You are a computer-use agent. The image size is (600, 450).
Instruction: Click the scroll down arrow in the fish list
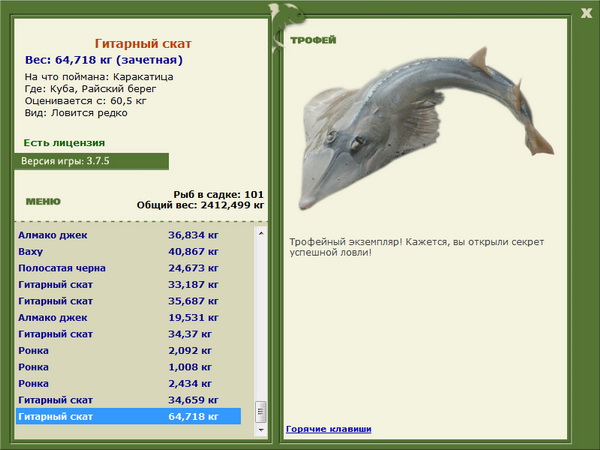261,430
